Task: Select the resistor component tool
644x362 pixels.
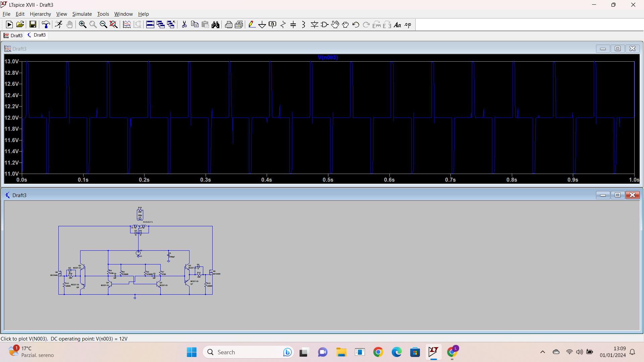Action: (x=283, y=24)
